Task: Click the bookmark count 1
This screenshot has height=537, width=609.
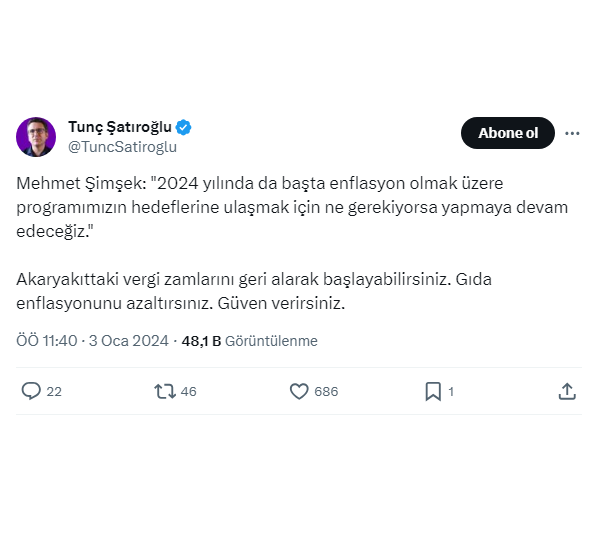Action: click(x=451, y=392)
